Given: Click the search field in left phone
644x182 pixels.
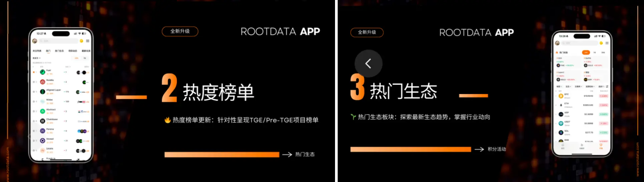Looking at the screenshot, I should tap(58, 41).
